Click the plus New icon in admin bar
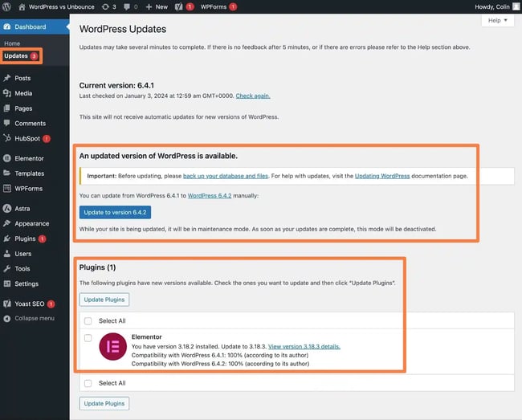The height and width of the screenshot is (420, 522). click(149, 6)
